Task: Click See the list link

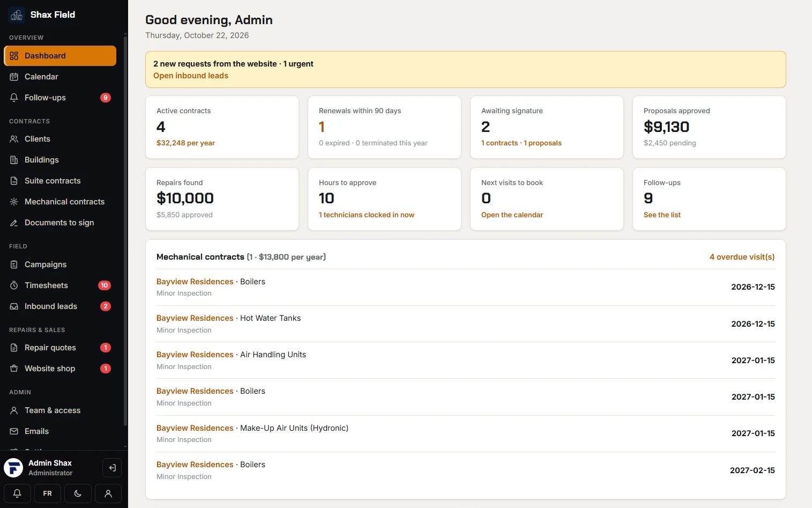Action: pos(662,215)
